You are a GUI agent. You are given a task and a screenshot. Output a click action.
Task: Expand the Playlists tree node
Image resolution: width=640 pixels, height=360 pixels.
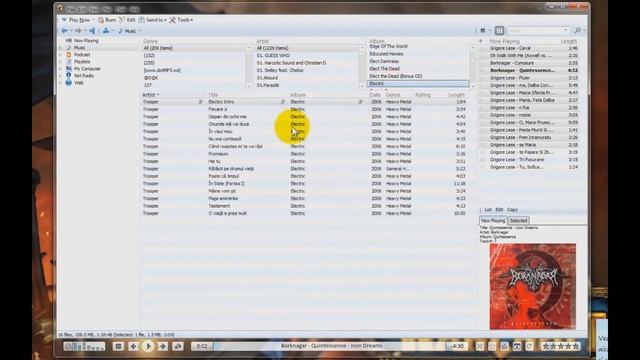pyautogui.click(x=61, y=62)
